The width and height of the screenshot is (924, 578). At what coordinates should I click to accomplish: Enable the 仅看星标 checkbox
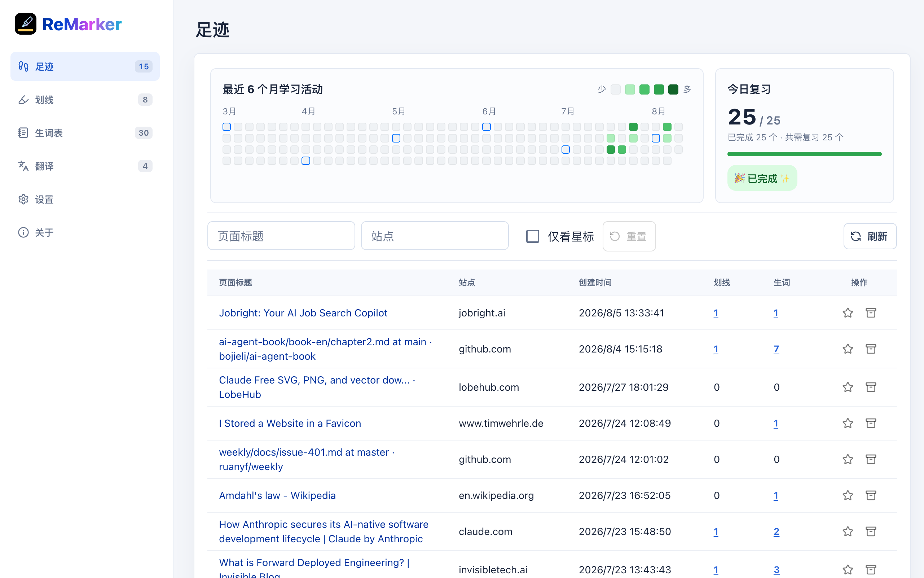coord(532,236)
